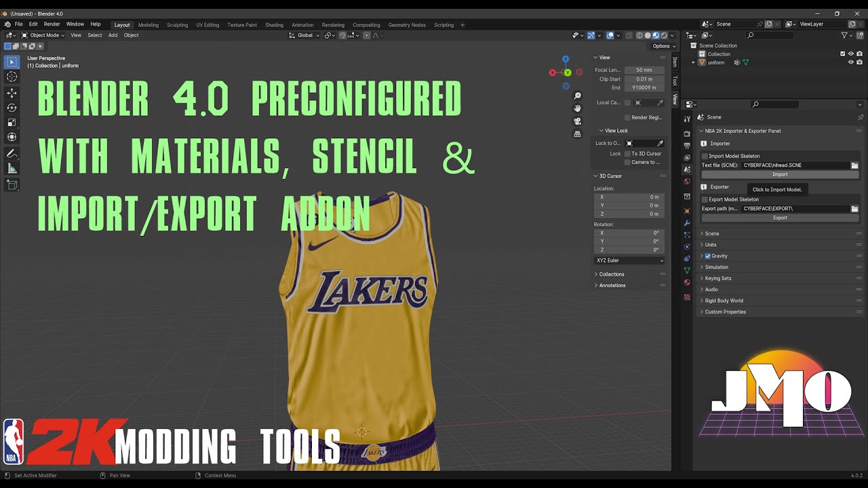This screenshot has height=488, width=868.
Task: Open the World properties tab icon
Action: [x=687, y=181]
